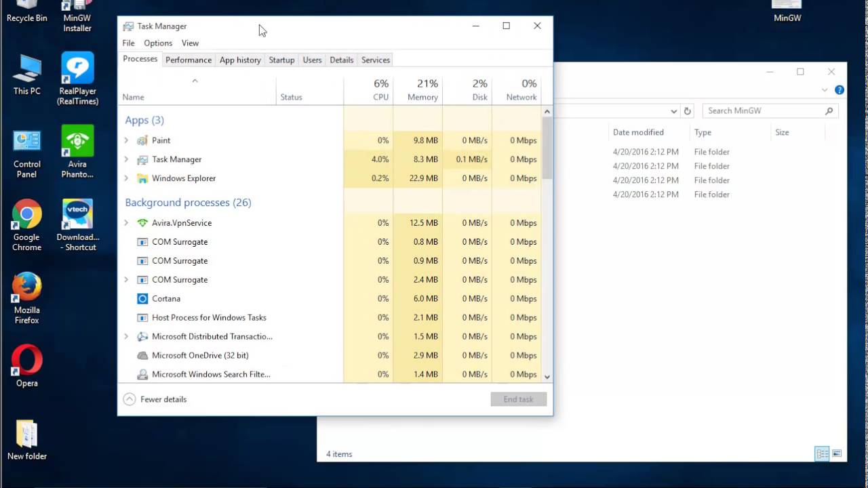Expand the Windows Explorer process row

click(x=126, y=178)
